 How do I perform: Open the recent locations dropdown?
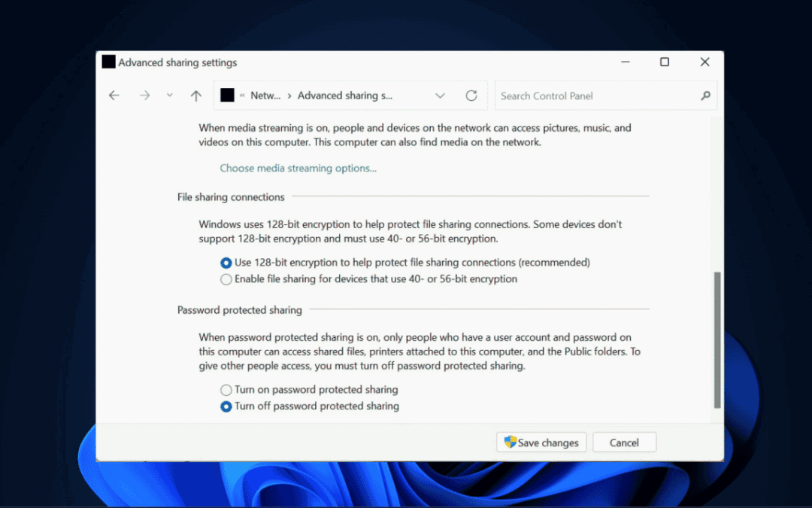169,96
